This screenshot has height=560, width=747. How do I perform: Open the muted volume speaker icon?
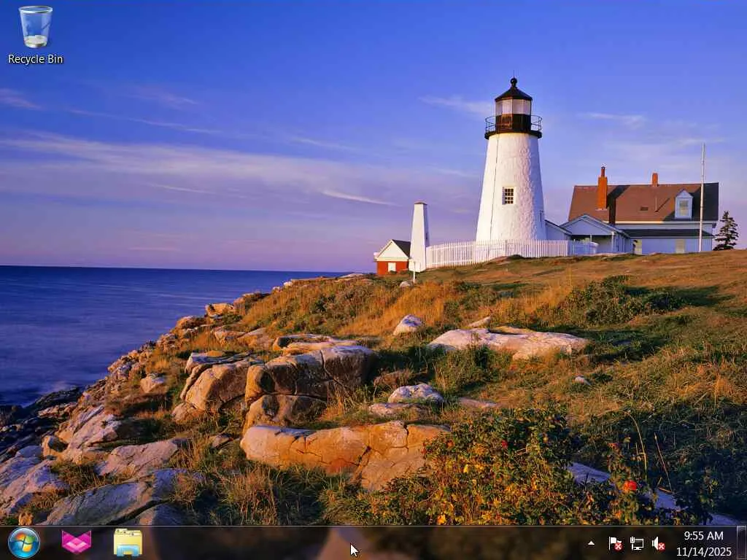point(658,543)
